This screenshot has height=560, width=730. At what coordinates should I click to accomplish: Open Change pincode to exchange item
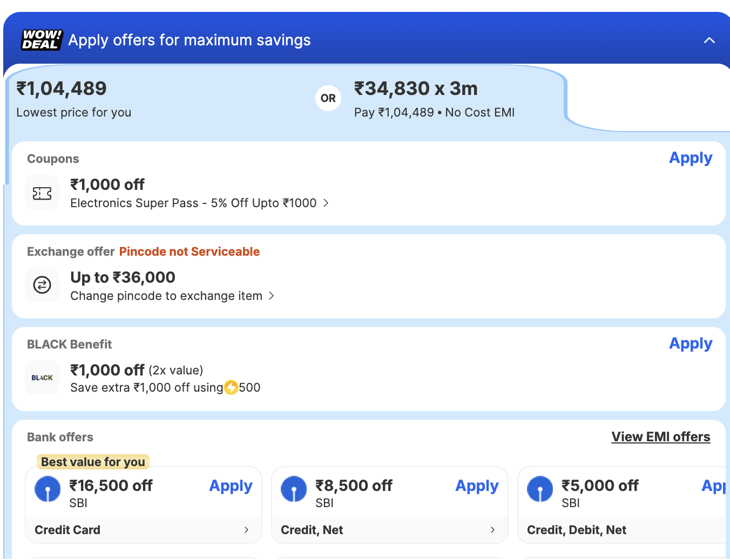pos(272,296)
